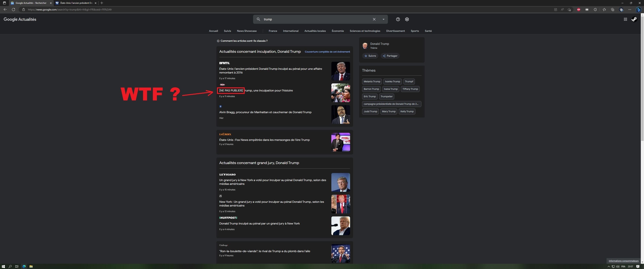Show hidden system tray icons
Image resolution: width=644 pixels, height=269 pixels.
[x=609, y=267]
